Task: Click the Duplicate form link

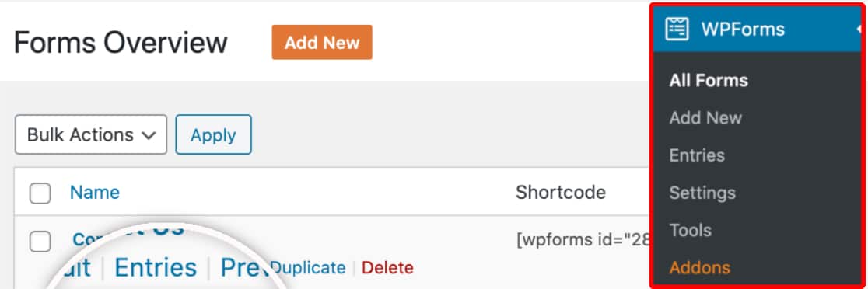Action: 308,268
